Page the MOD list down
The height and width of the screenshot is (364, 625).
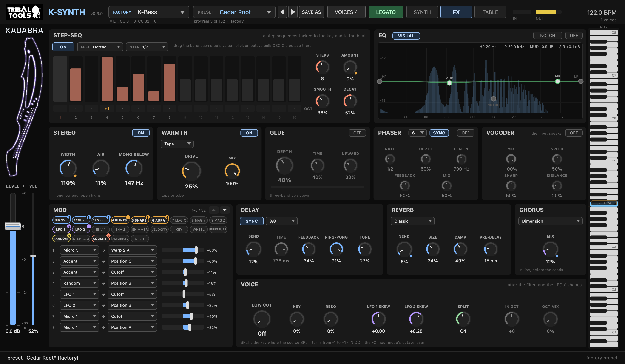[x=225, y=210]
